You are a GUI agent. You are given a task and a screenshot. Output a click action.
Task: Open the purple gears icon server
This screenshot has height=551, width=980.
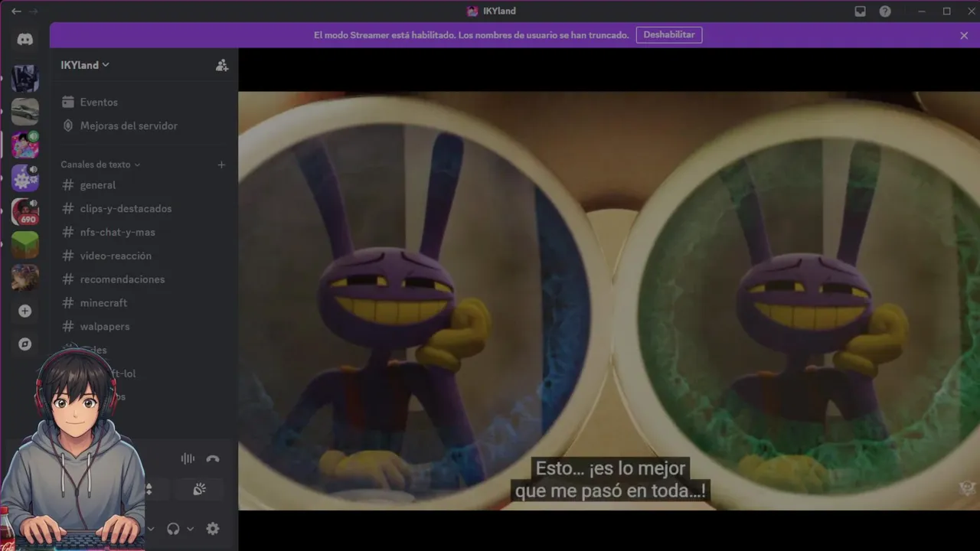pos(25,178)
